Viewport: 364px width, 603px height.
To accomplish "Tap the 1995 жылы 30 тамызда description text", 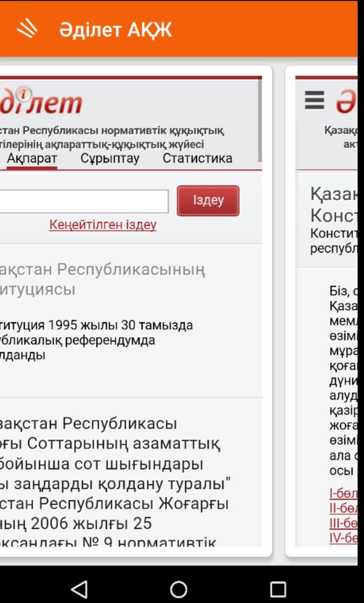I will click(x=97, y=340).
